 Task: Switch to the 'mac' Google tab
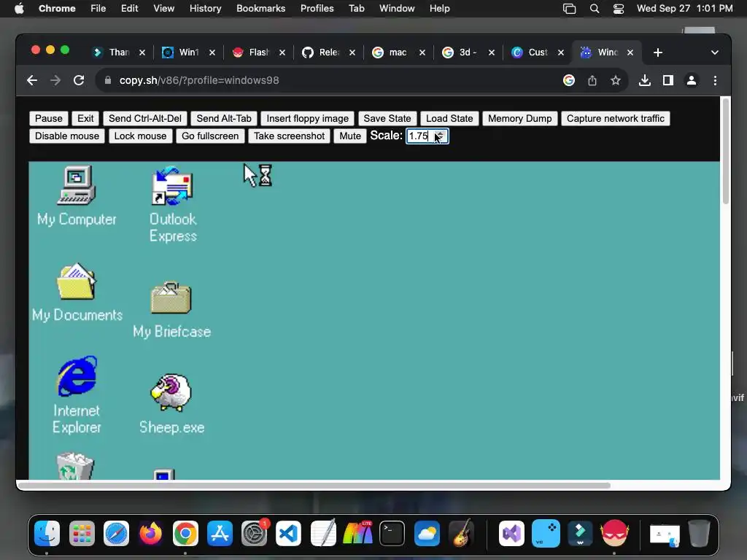coord(398,52)
